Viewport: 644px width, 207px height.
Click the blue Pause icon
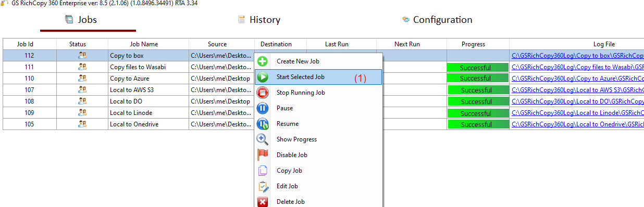[x=263, y=108]
